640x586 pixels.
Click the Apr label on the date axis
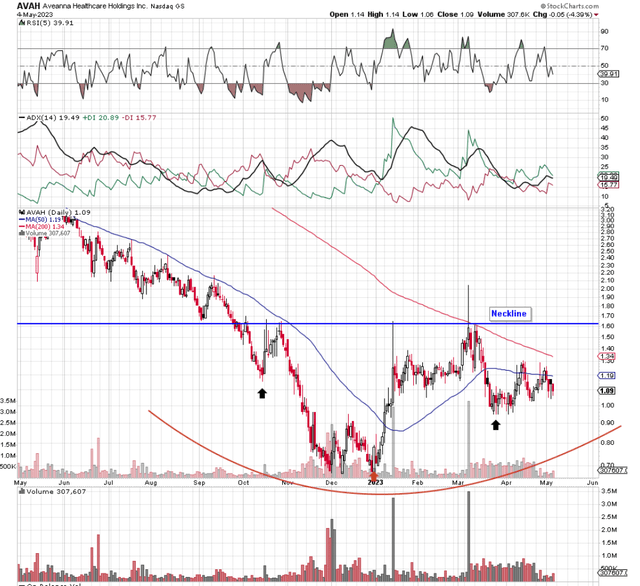pyautogui.click(x=506, y=483)
